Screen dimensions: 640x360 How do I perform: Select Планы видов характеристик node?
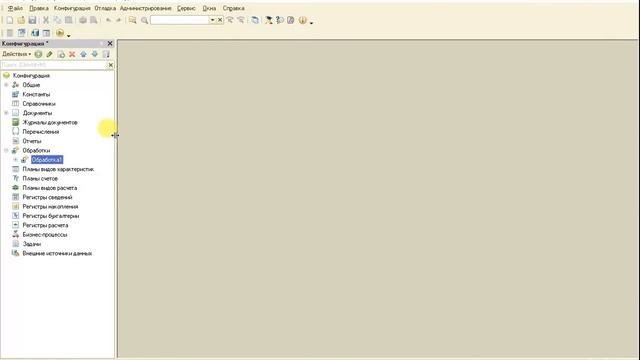pos(58,169)
